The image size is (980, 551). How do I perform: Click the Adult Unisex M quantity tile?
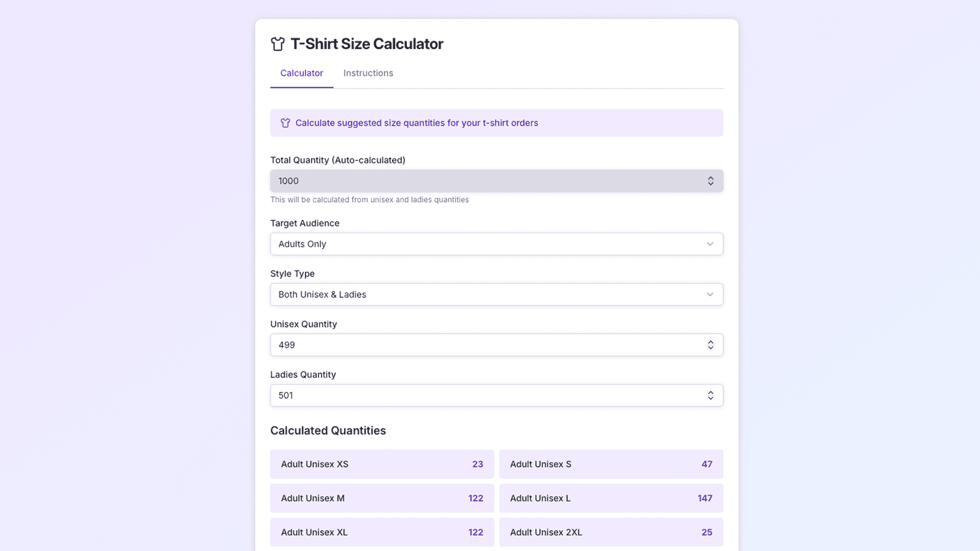click(382, 498)
